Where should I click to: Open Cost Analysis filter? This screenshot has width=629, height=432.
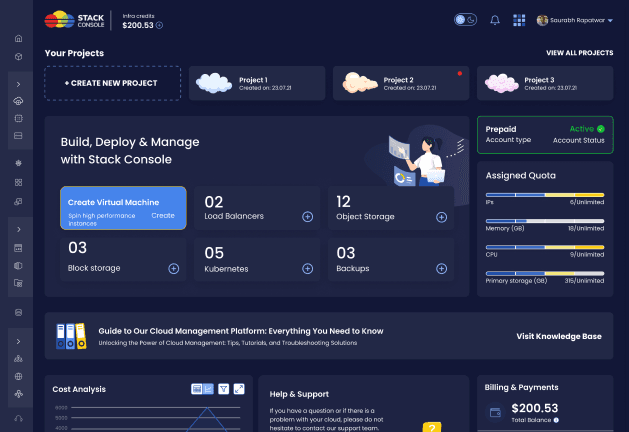[224, 388]
